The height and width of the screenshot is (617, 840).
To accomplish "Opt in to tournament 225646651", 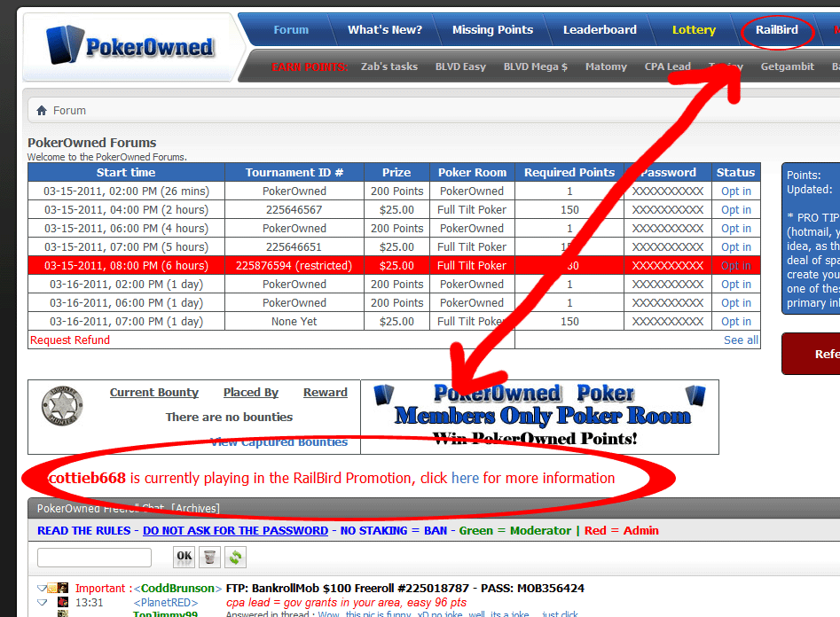I will coord(735,247).
